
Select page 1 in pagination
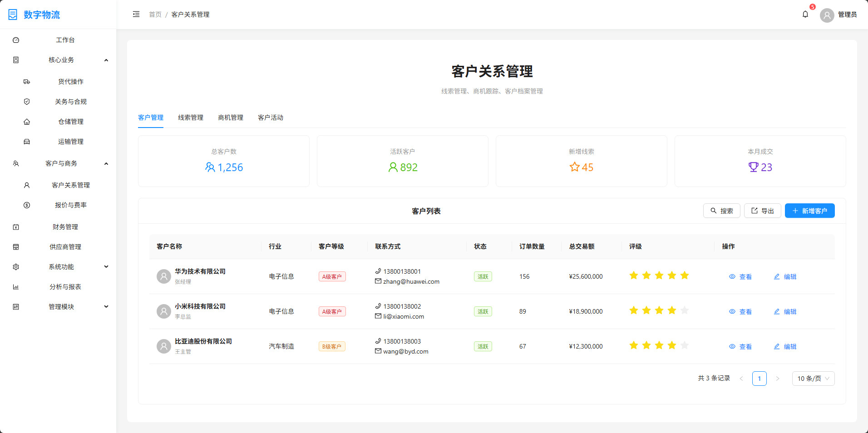point(759,378)
